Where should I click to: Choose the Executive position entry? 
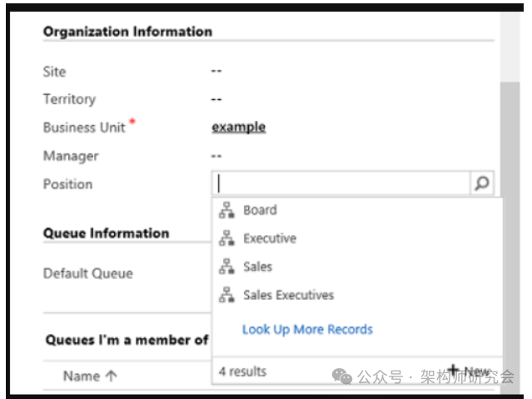(x=270, y=239)
